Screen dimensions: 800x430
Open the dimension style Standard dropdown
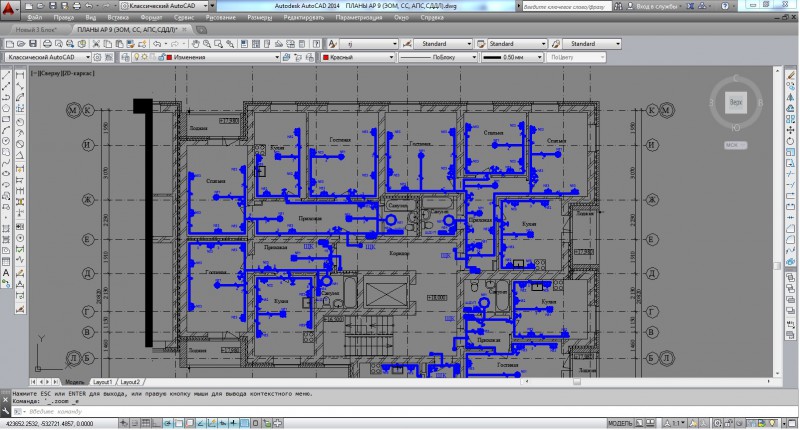coord(443,44)
